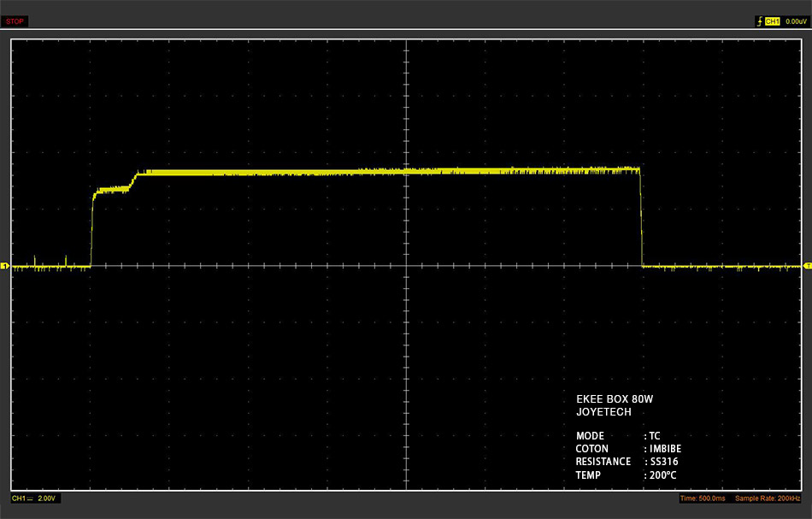Click the small preheat step on the waveform

(112, 190)
